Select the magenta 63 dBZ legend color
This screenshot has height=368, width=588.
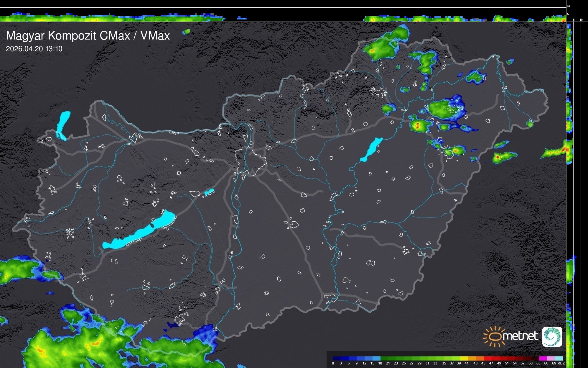(542, 359)
